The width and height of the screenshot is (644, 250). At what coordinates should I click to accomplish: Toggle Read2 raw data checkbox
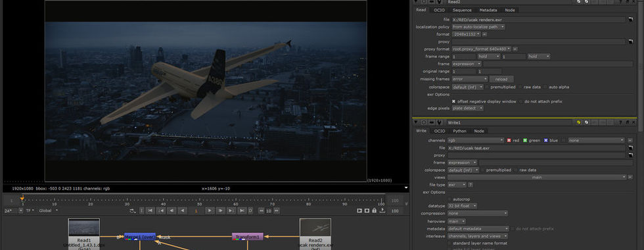(x=520, y=87)
